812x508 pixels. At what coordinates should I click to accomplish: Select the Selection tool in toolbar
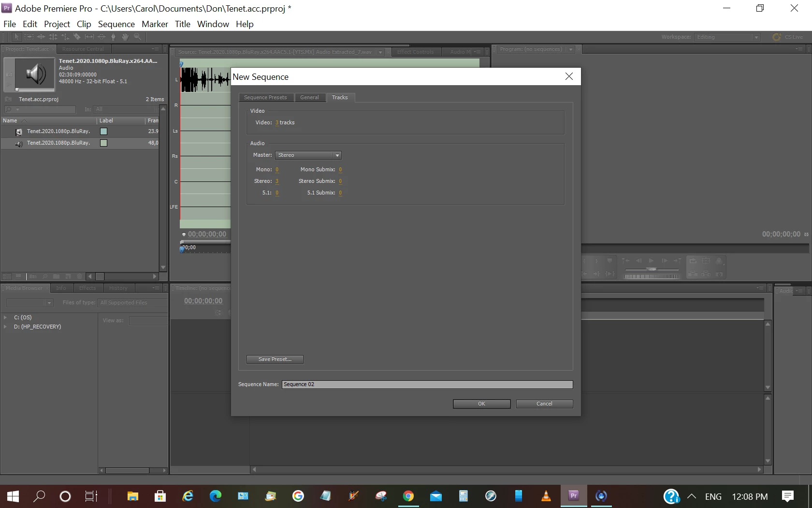[16, 37]
